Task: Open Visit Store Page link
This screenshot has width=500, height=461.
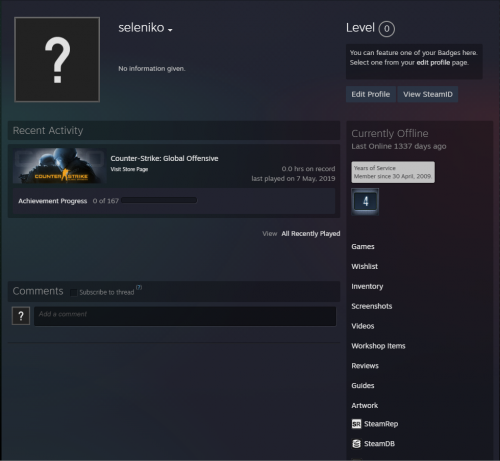Action: click(x=129, y=169)
